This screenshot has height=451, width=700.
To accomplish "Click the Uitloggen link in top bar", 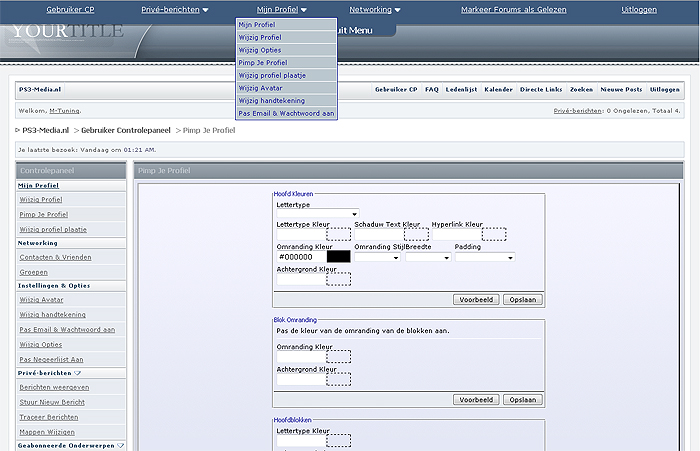I will (x=639, y=9).
